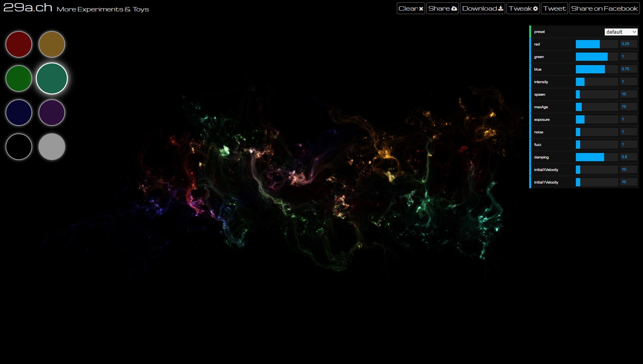The width and height of the screenshot is (643, 364).
Task: Select the golden brown color swatch
Action: click(x=52, y=44)
